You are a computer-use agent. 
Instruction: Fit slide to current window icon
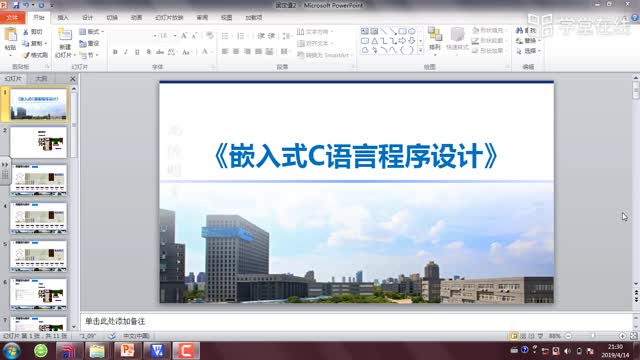tap(633, 336)
